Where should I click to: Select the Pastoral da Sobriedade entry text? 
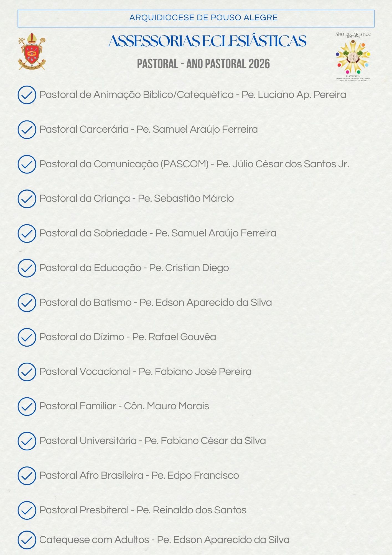coord(158,233)
